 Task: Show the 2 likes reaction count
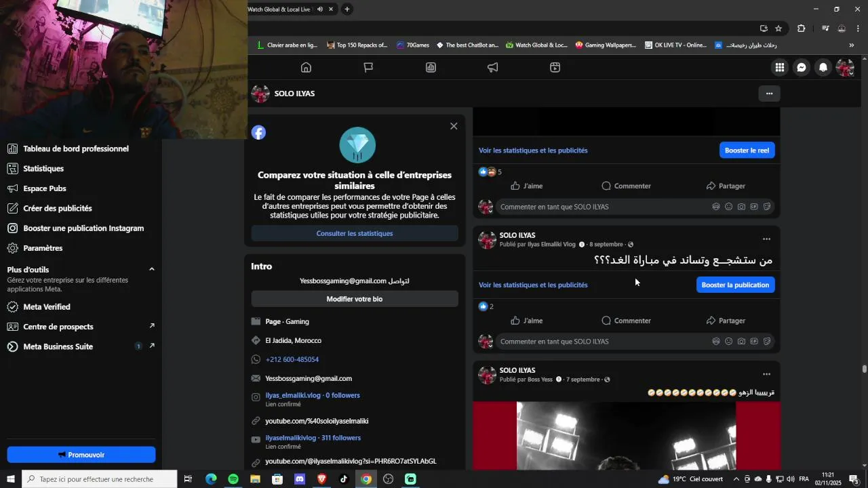pyautogui.click(x=486, y=306)
